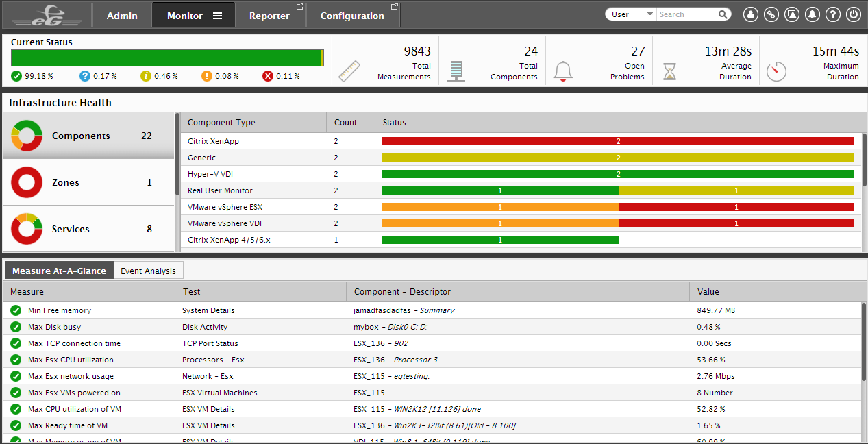Click the yellow segment of Real User Monitor

pyautogui.click(x=736, y=190)
